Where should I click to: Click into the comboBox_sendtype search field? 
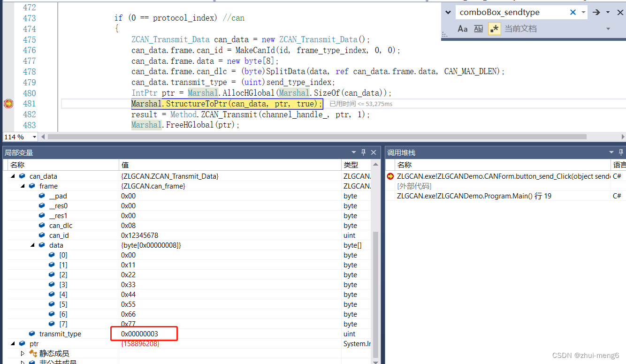[511, 12]
